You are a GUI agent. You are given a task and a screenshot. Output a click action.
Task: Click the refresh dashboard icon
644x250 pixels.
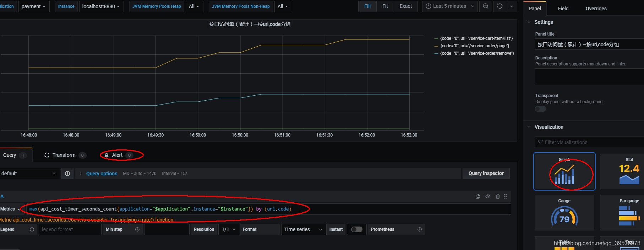500,6
